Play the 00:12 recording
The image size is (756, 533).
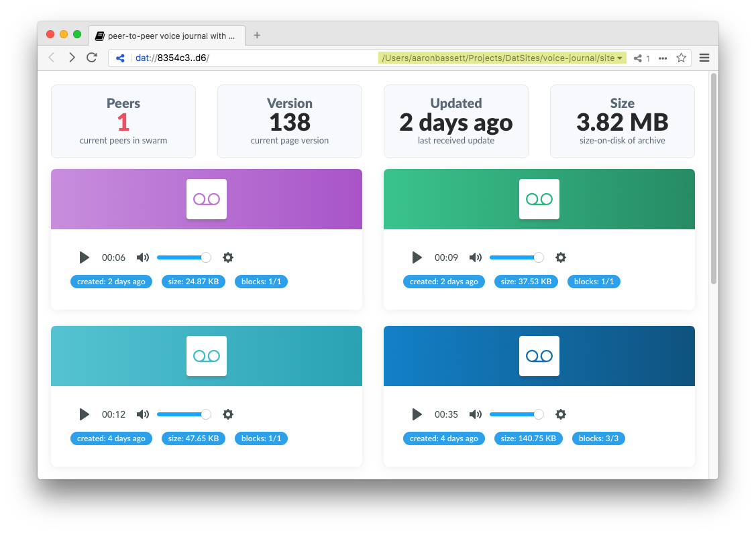[x=85, y=414]
